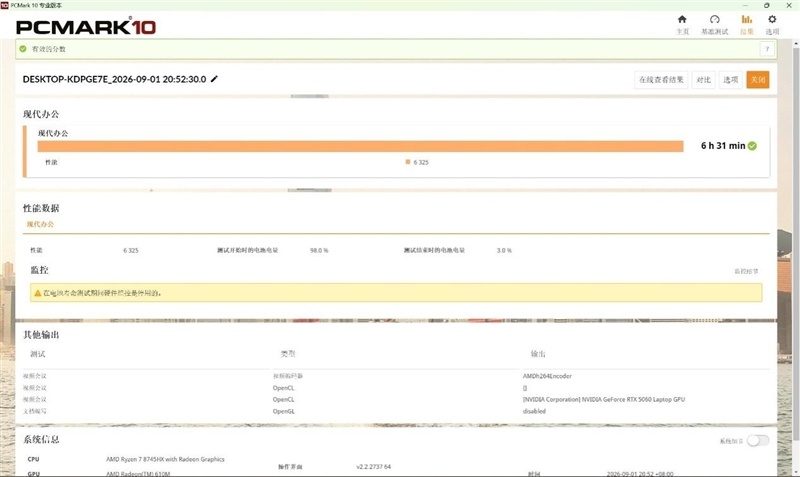Click the scrollbar up arrow
Image resolution: width=800 pixels, height=477 pixels.
pos(796,43)
